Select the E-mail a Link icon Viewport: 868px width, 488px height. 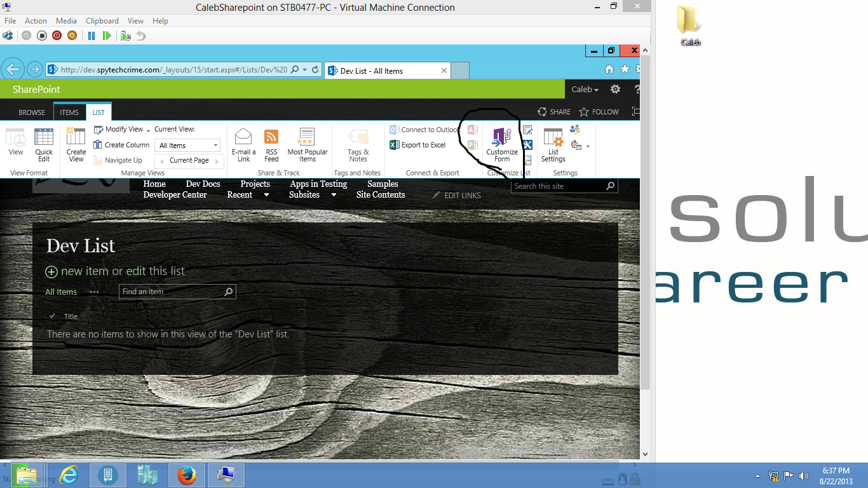click(244, 145)
